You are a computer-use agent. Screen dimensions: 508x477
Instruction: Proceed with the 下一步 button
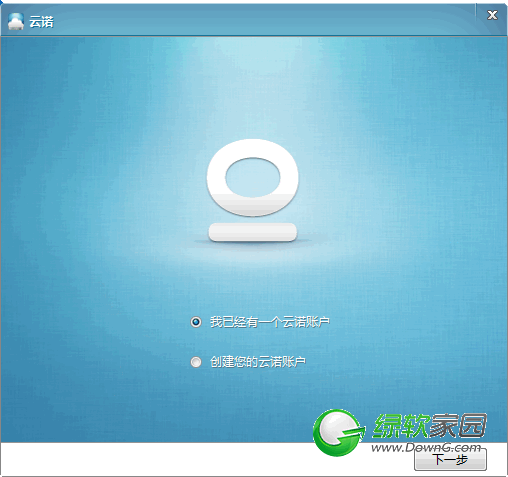tap(450, 460)
